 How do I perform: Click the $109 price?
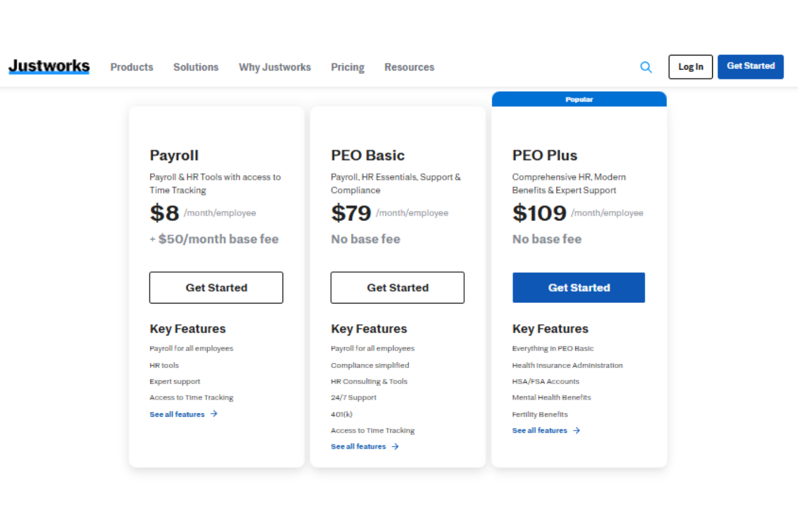pyautogui.click(x=539, y=213)
